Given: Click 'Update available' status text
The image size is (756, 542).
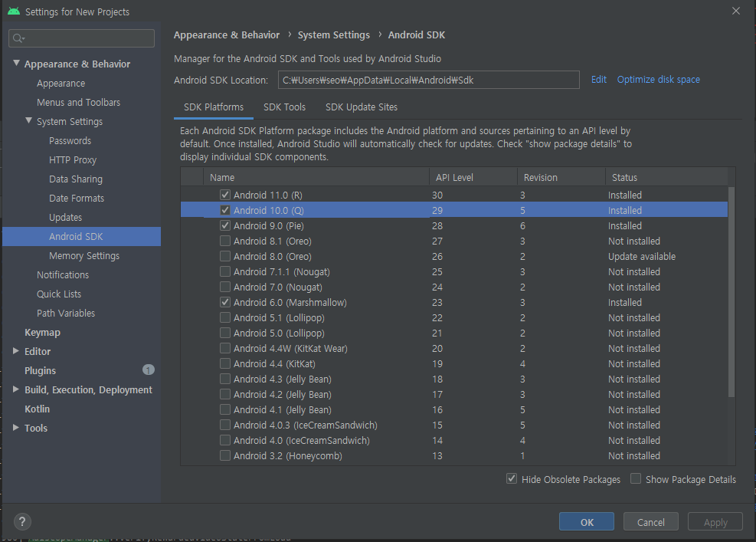Looking at the screenshot, I should [642, 256].
